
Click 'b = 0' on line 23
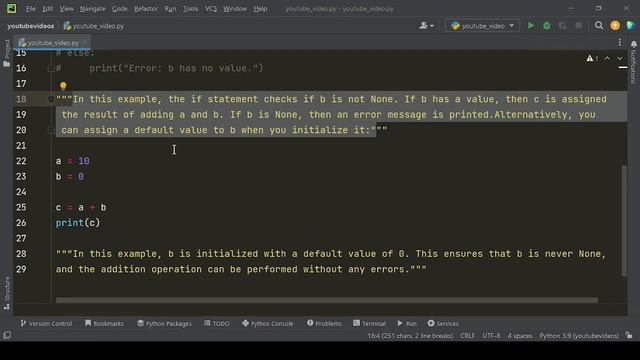pos(70,177)
